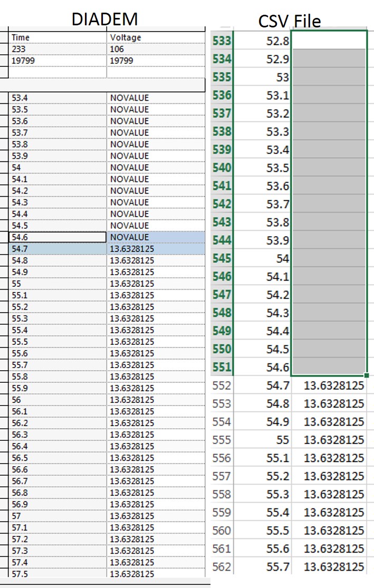
Task: Click 13.6328125 in DIADEM's 56.3 row
Action: click(156, 435)
